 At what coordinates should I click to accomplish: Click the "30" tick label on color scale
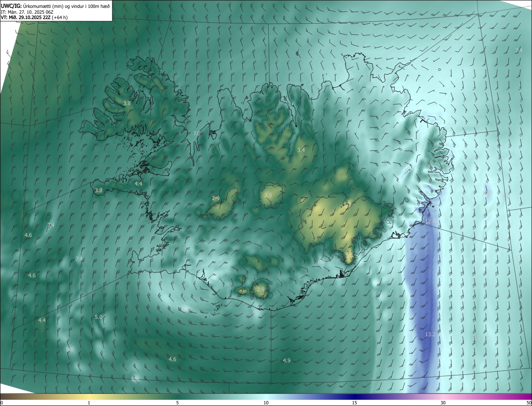443,403
